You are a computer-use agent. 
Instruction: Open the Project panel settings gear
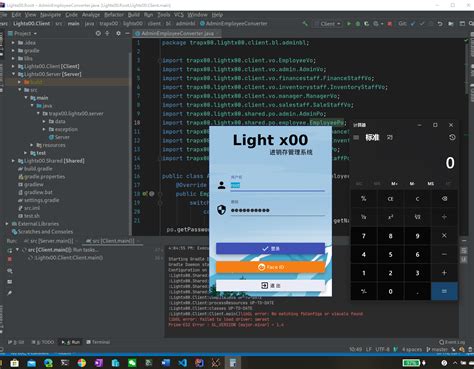[118, 33]
